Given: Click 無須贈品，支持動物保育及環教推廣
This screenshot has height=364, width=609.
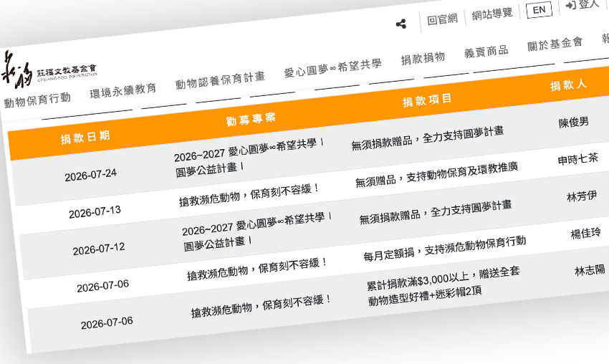Looking at the screenshot, I should click(436, 175).
